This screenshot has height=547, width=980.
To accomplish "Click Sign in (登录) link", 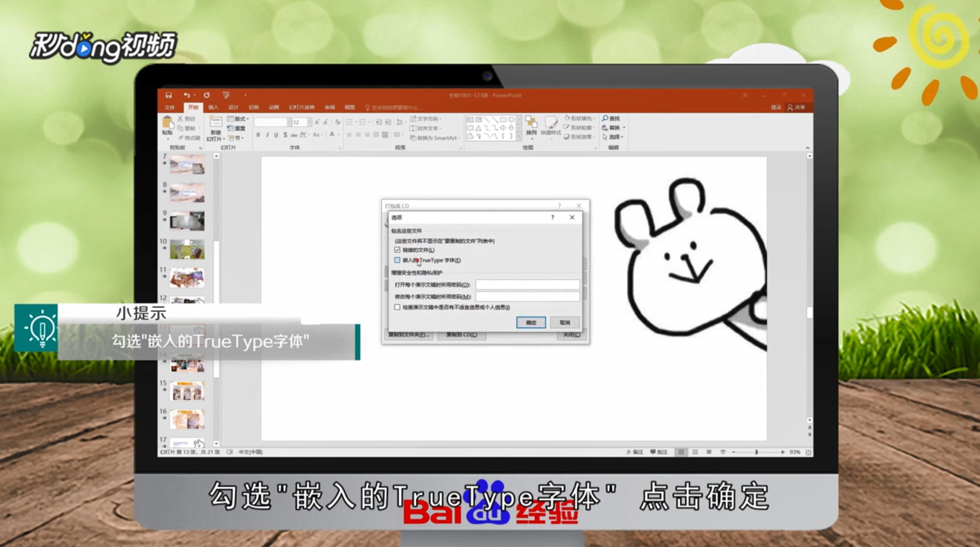I will pyautogui.click(x=776, y=107).
